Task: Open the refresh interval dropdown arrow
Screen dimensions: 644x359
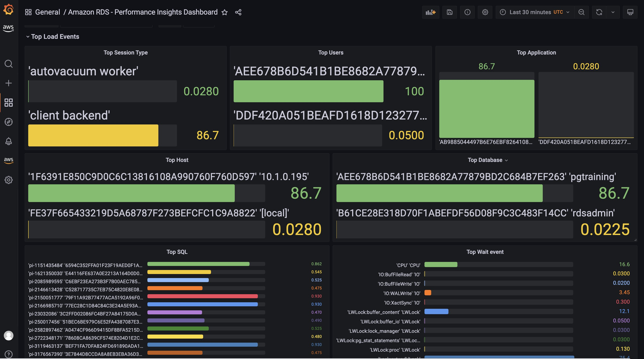Action: click(613, 12)
